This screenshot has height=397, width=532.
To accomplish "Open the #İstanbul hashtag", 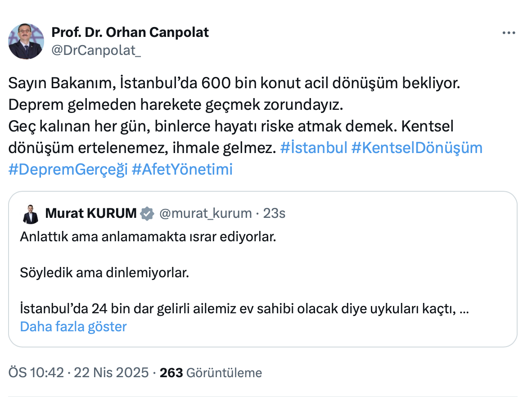I will [313, 148].
